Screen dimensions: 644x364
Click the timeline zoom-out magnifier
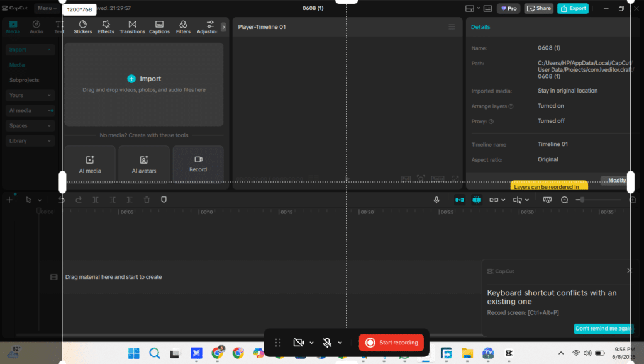pyautogui.click(x=564, y=200)
